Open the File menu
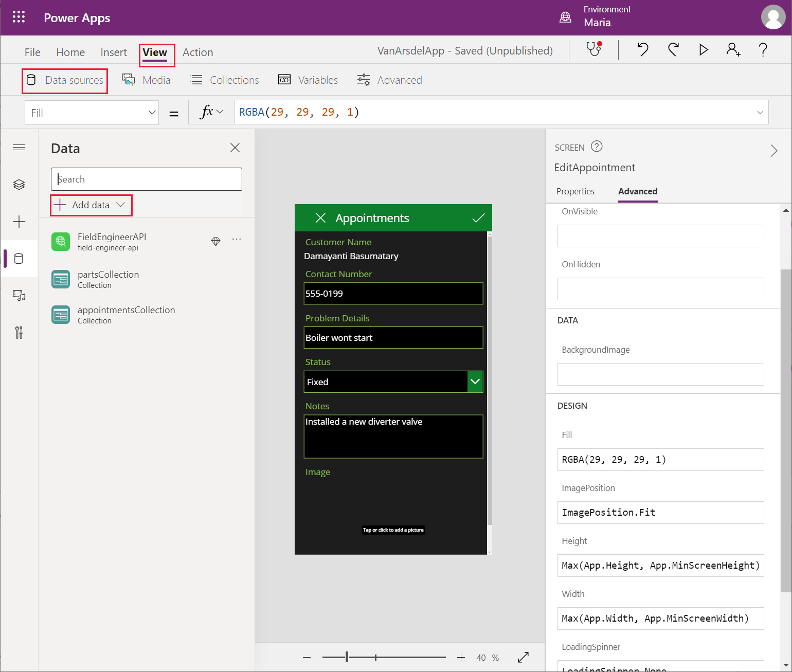 tap(32, 52)
